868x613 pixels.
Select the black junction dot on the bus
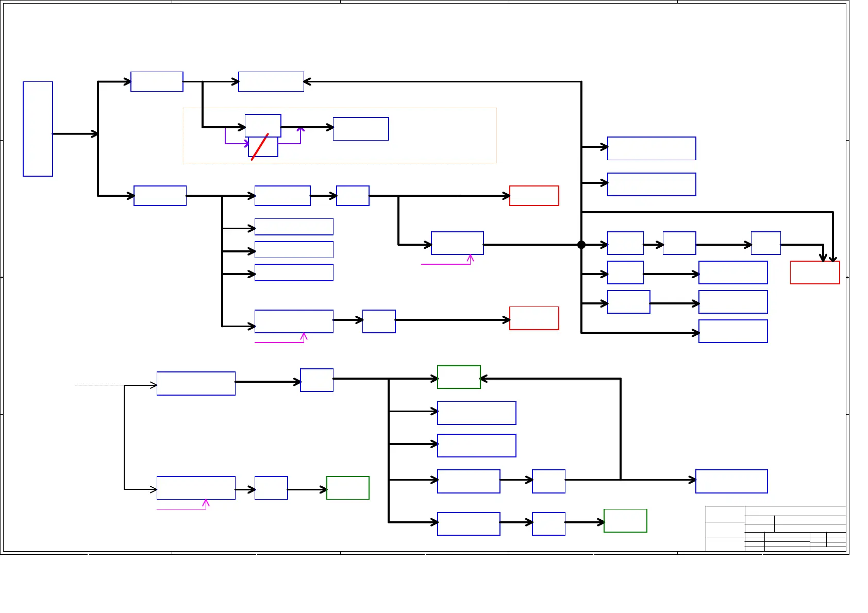point(581,245)
